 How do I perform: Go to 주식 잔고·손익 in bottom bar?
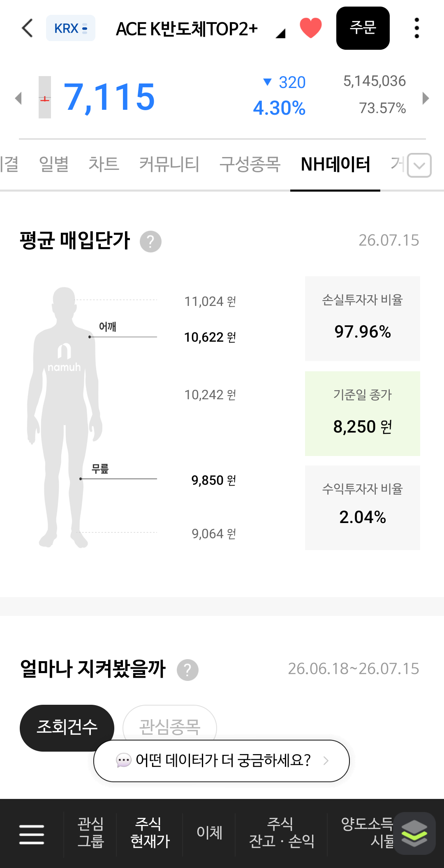click(x=281, y=833)
